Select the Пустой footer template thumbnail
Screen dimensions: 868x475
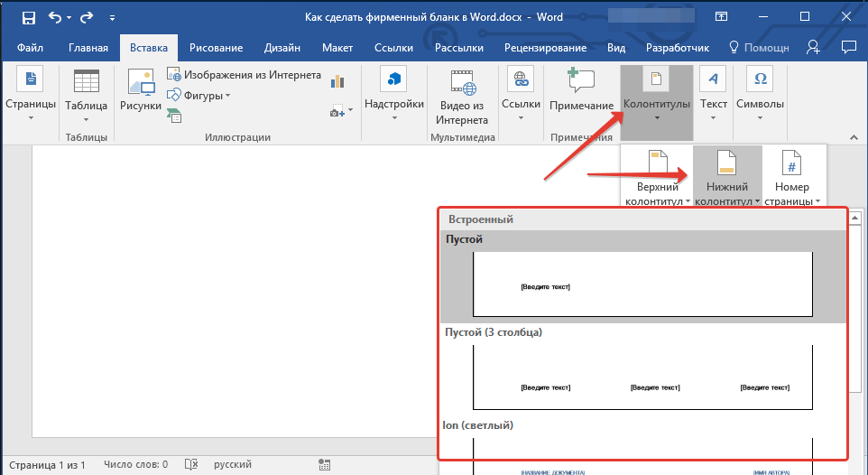tap(642, 284)
